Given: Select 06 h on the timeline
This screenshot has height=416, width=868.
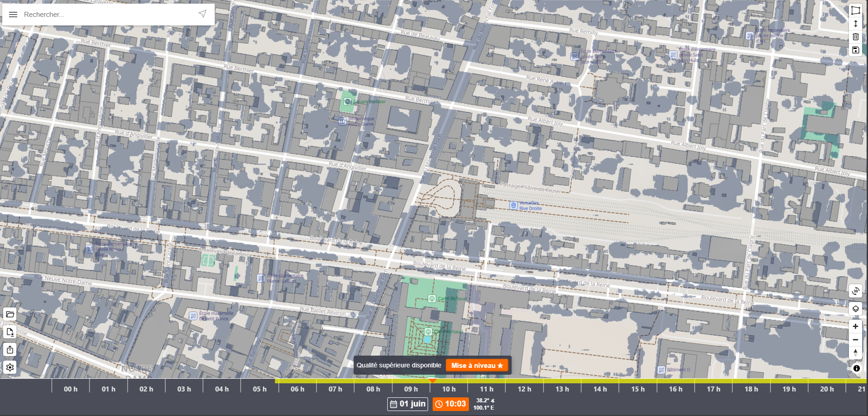Looking at the screenshot, I should pos(297,389).
